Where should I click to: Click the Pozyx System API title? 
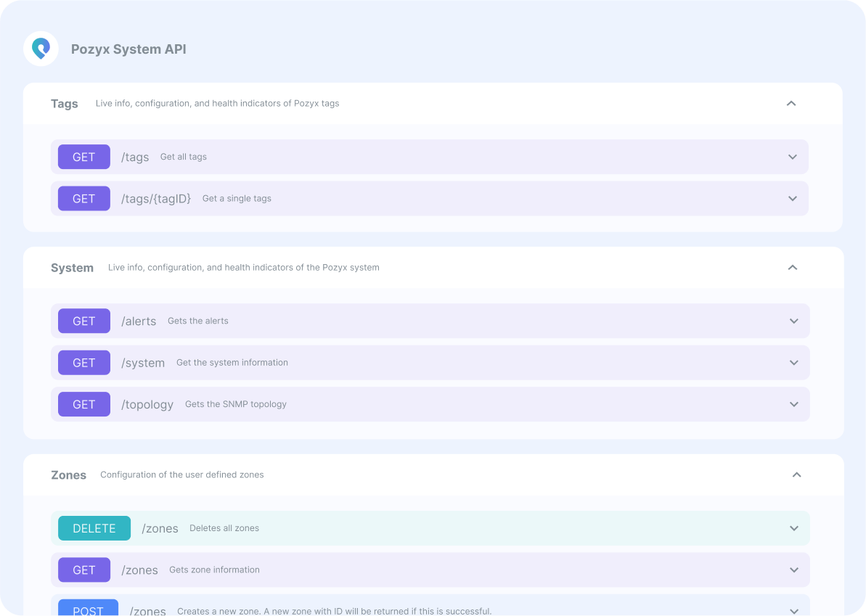(x=128, y=49)
